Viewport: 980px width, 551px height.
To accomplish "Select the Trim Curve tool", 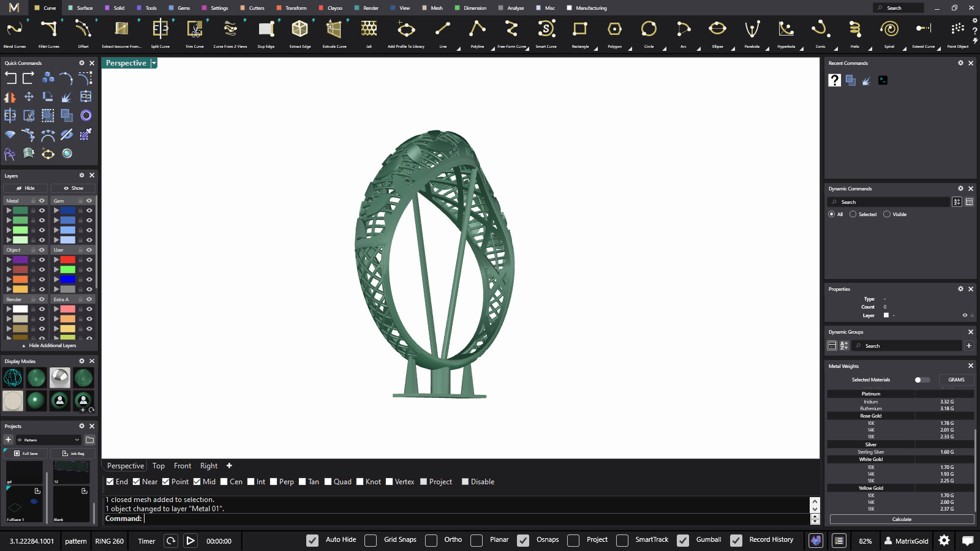I will [x=195, y=29].
